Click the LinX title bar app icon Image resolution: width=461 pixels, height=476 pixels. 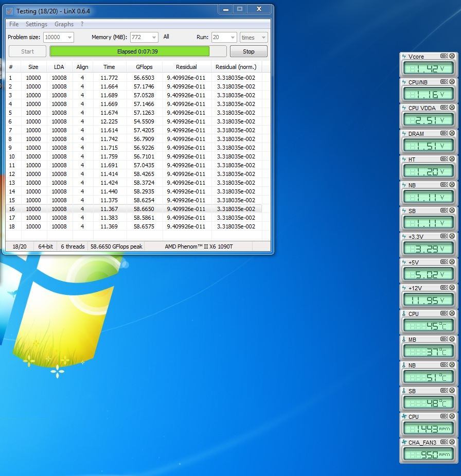click(x=10, y=11)
